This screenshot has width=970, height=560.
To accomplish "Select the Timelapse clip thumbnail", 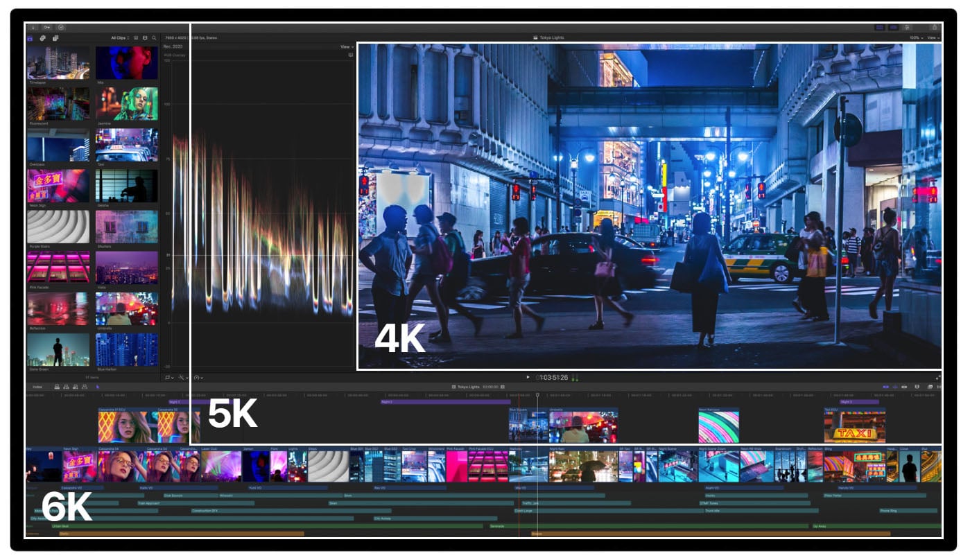I will point(58,62).
